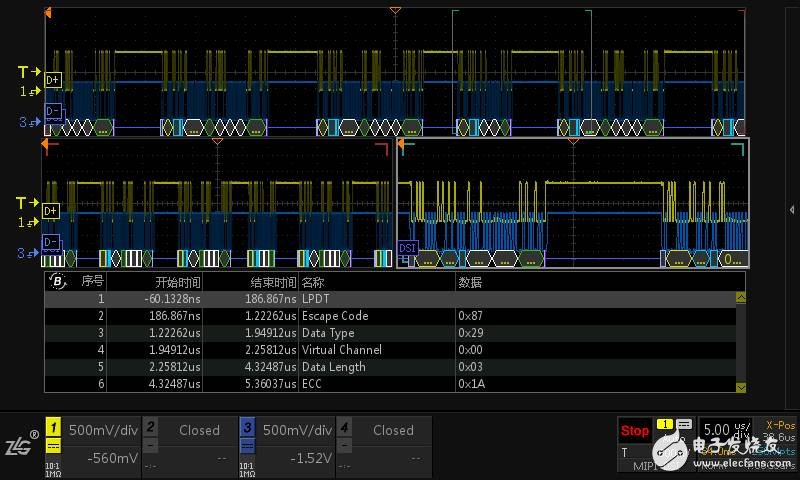
Task: Click data cell 0x29
Action: point(470,333)
